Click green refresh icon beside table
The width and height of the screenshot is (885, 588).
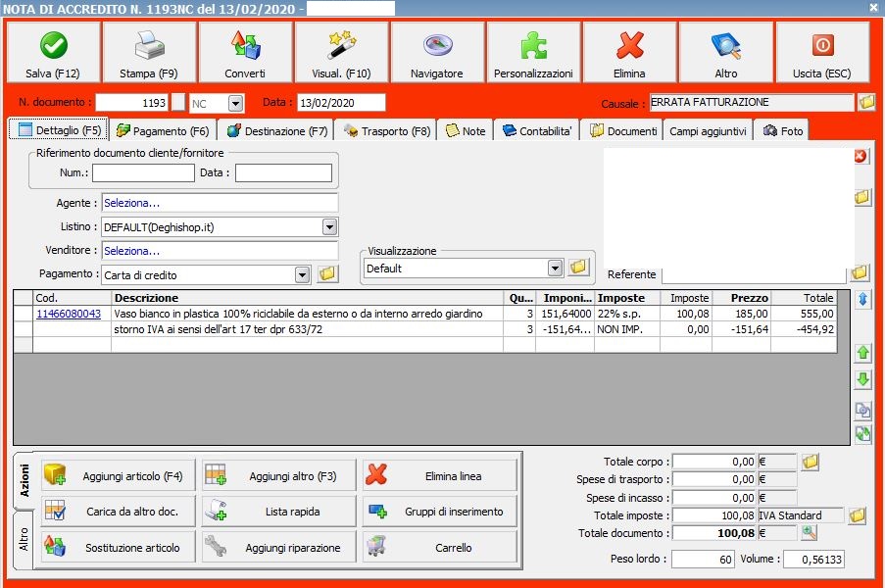coord(863,434)
